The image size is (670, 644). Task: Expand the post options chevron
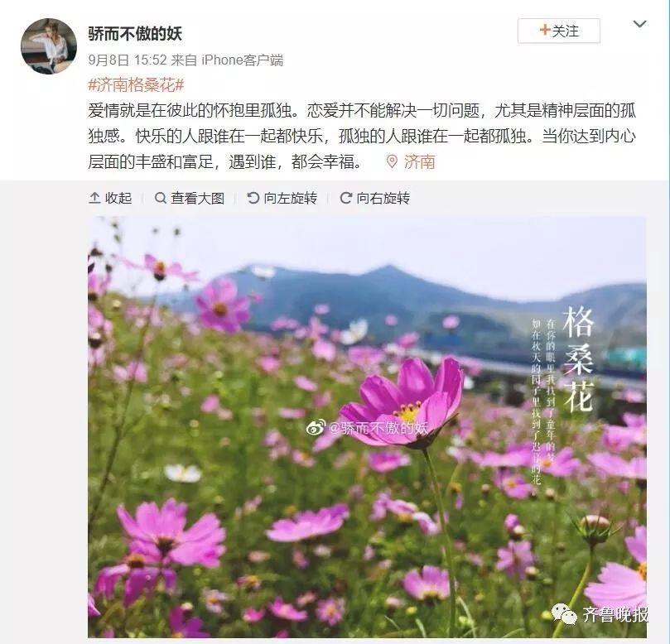(639, 24)
